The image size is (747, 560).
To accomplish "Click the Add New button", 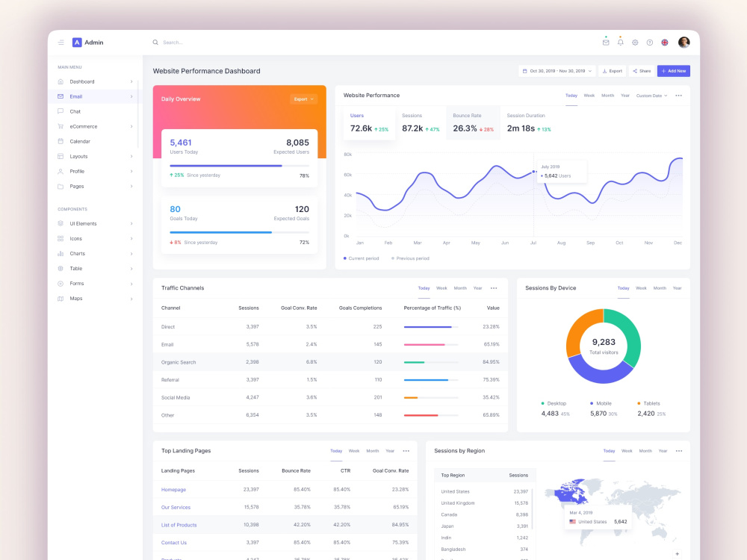I will [x=674, y=71].
